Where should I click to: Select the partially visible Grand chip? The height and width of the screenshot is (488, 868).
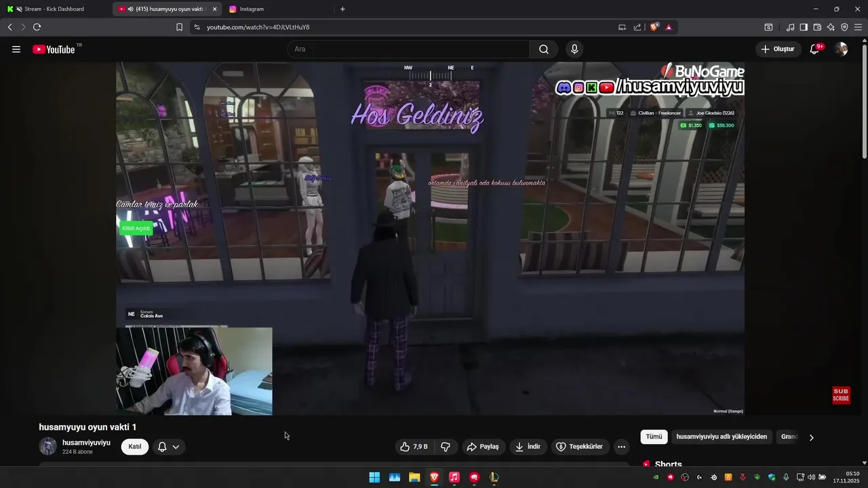pyautogui.click(x=789, y=437)
